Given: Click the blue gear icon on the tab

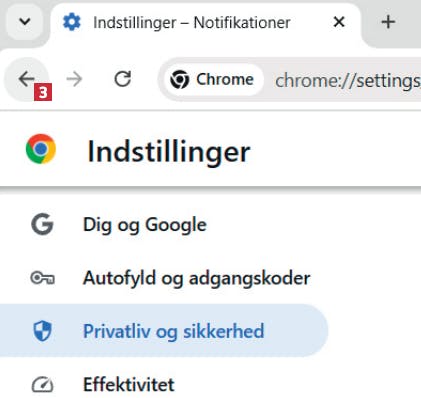Looking at the screenshot, I should click(x=72, y=22).
